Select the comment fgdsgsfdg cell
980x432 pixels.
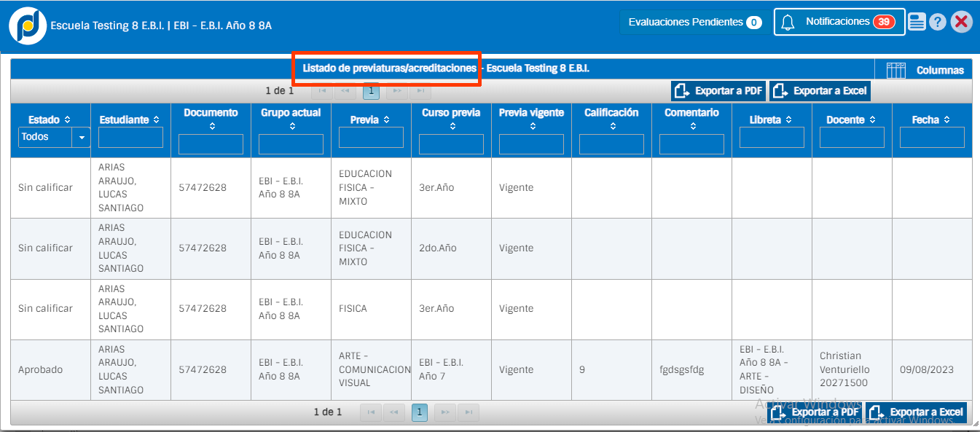tap(692, 369)
